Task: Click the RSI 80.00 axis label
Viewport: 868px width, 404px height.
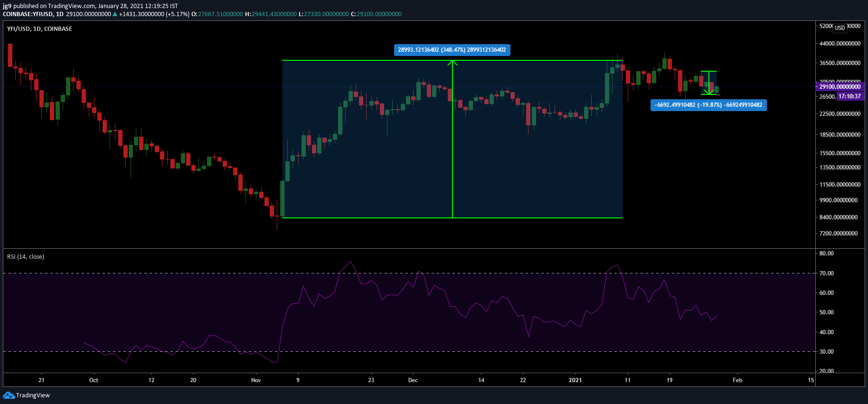Action: tap(827, 254)
